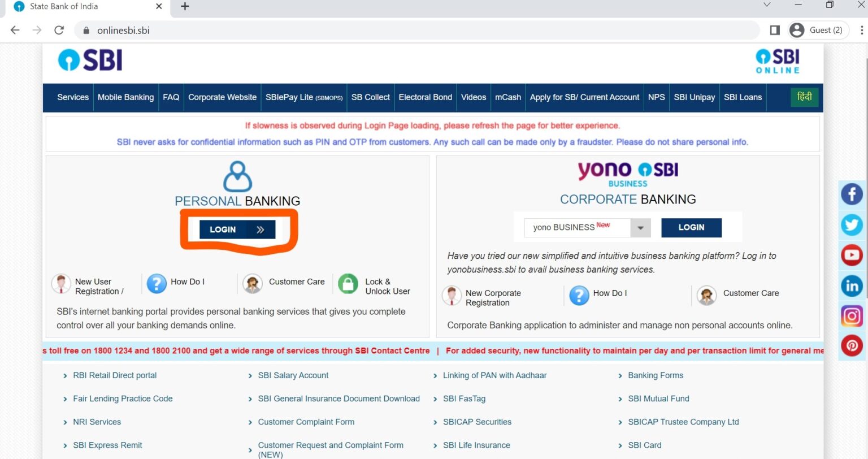The image size is (868, 459).
Task: Open the Twitter social icon
Action: coord(852,224)
